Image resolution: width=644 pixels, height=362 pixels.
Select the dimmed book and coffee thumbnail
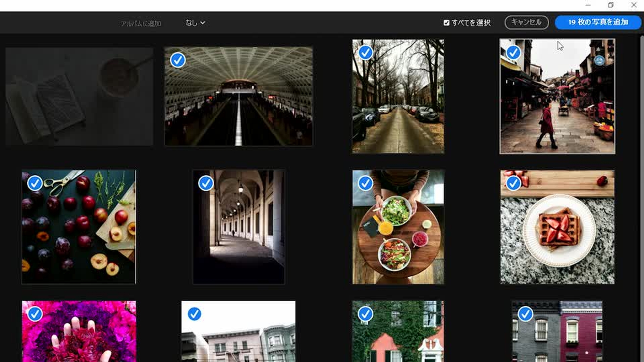coord(79,97)
